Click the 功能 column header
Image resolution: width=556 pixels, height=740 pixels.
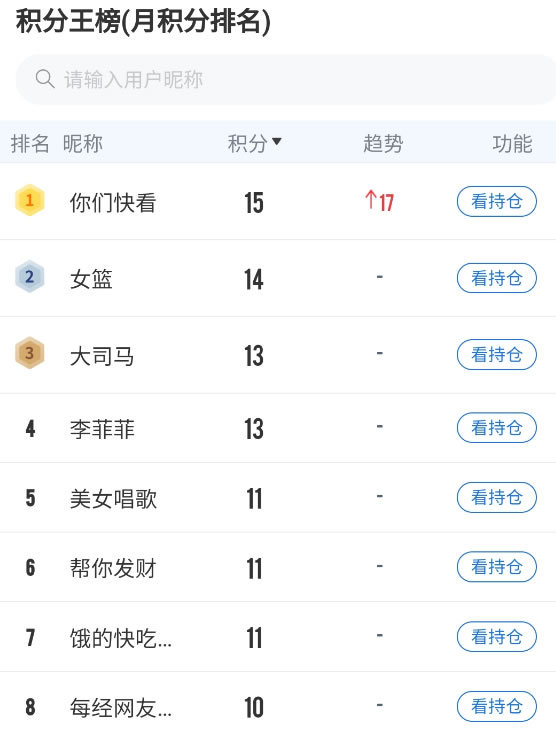512,143
